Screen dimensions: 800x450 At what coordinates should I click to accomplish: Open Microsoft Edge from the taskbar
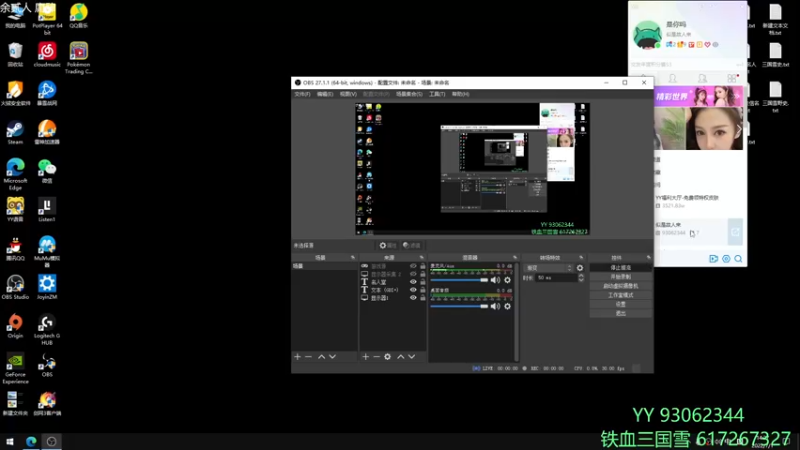click(31, 441)
